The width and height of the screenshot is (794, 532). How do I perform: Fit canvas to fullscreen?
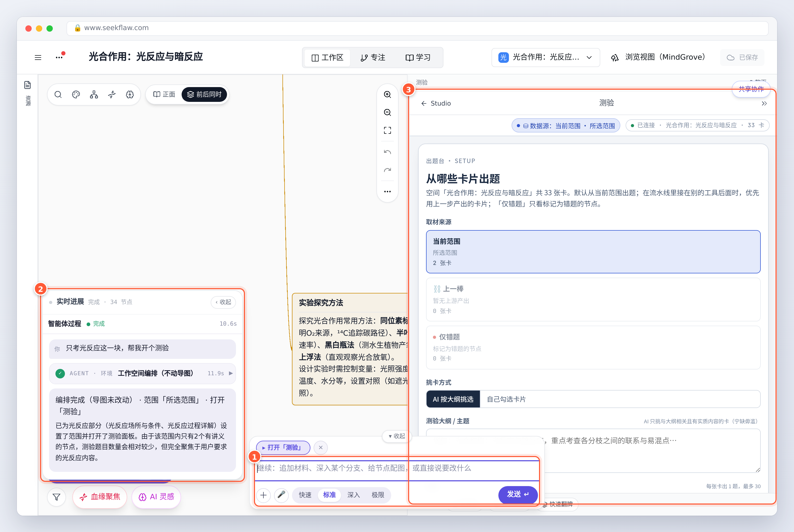pos(387,130)
